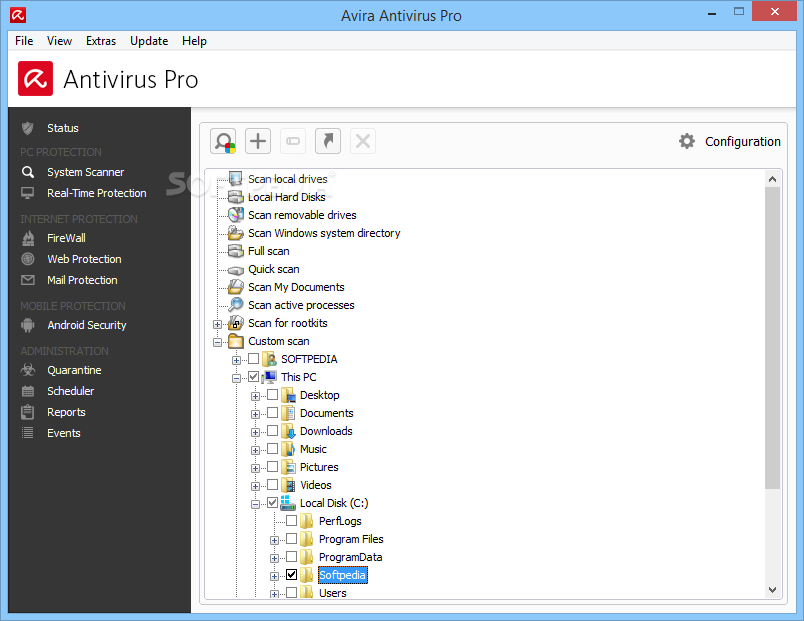Open the File menu
Image resolution: width=804 pixels, height=621 pixels.
[x=24, y=41]
